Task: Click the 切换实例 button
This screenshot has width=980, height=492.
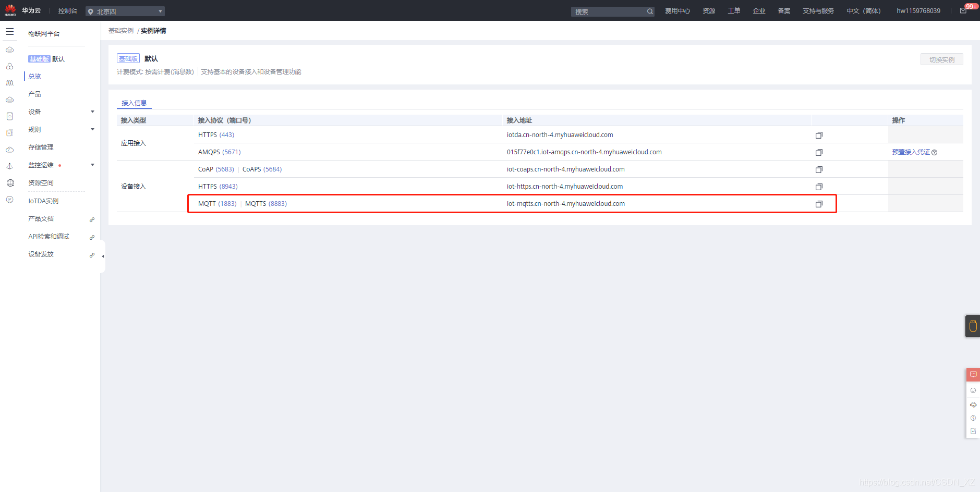Action: (942, 59)
